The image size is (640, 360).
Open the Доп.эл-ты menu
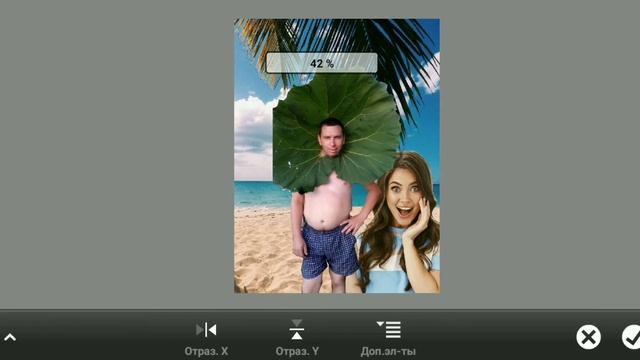(x=388, y=338)
